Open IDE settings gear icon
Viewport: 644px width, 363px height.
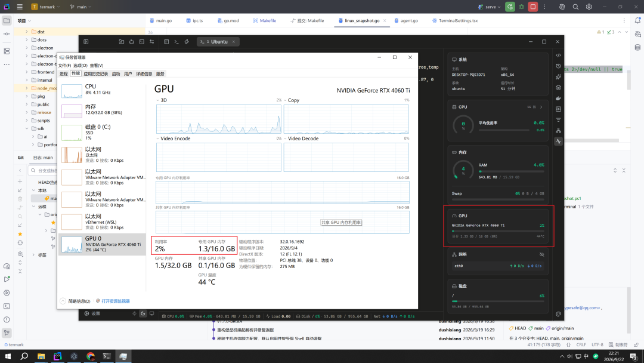[589, 7]
